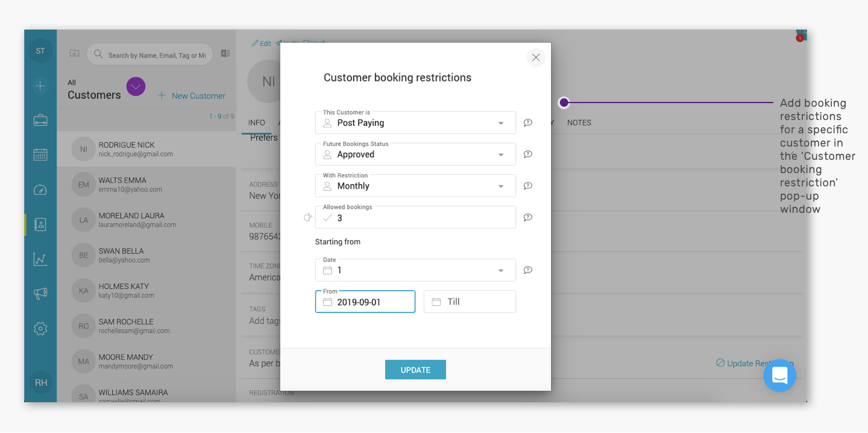
Task: Open the calendar icon in sidebar
Action: point(40,155)
